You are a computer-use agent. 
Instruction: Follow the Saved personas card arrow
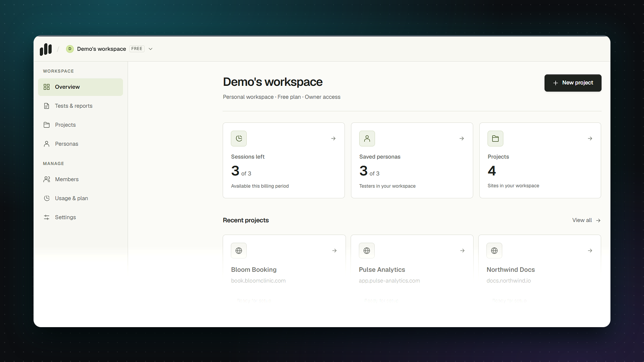click(x=462, y=138)
